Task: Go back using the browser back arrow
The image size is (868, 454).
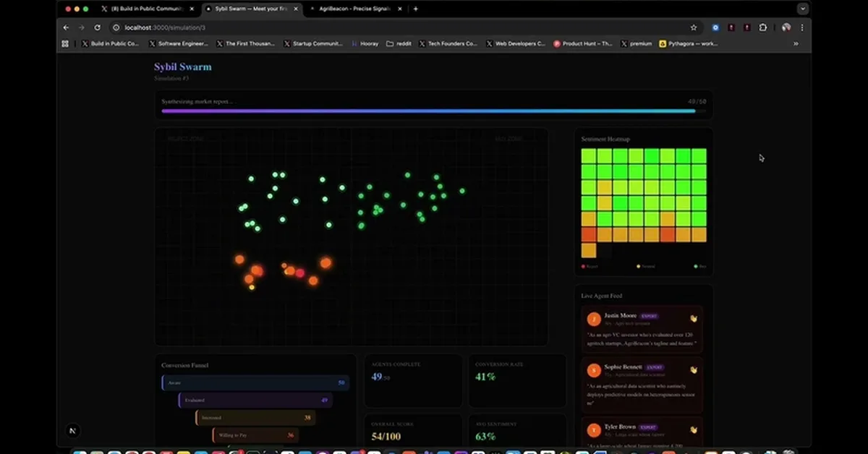Action: [66, 27]
